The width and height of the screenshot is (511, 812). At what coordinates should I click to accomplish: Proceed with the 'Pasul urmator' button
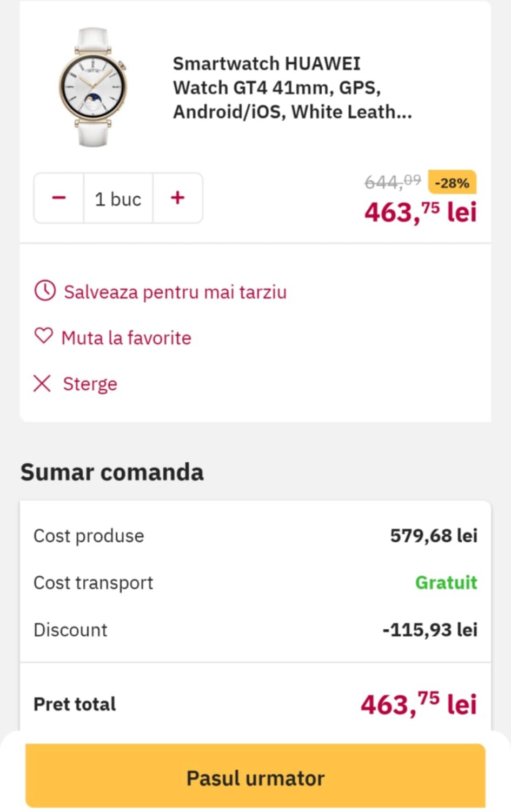point(255,777)
